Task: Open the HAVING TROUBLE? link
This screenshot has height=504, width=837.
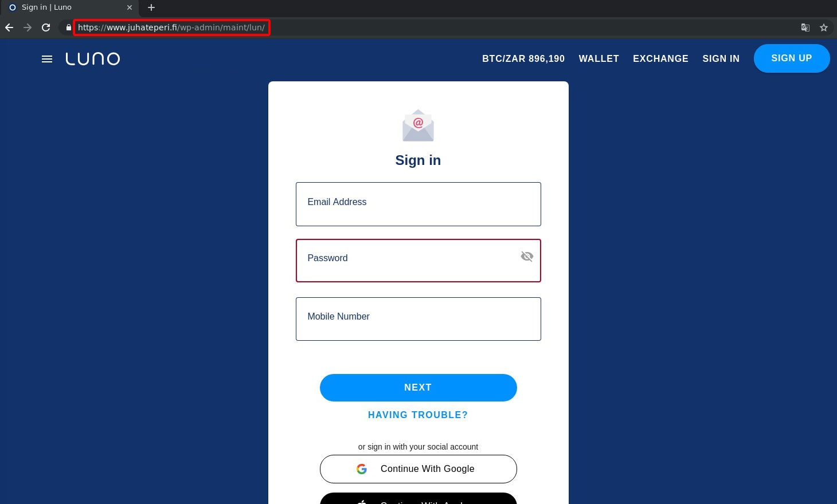Action: pyautogui.click(x=418, y=415)
